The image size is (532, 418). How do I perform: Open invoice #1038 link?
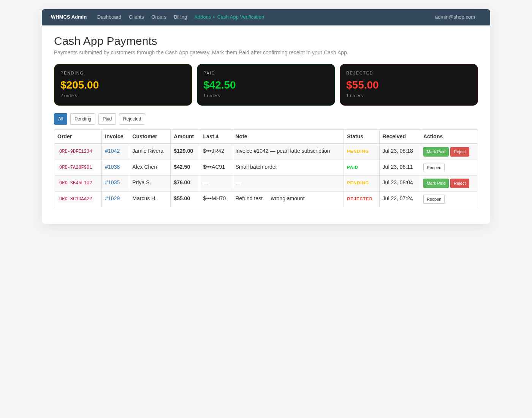coord(112,167)
